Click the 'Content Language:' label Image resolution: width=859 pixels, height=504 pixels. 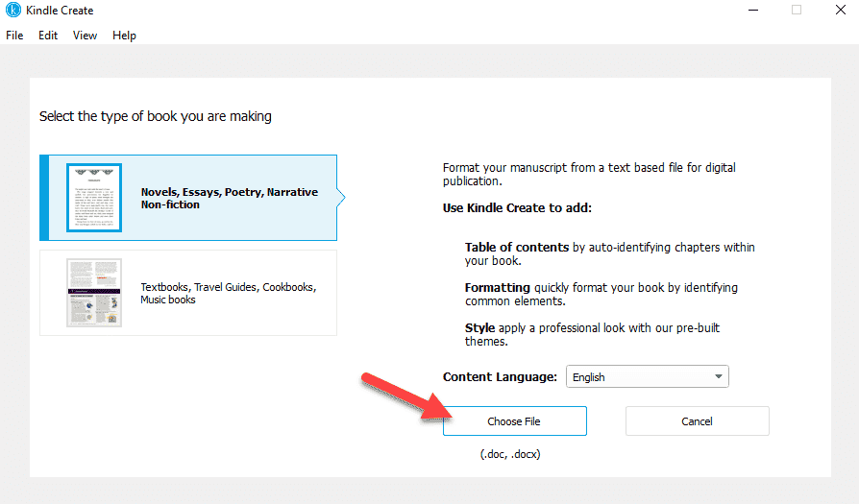pos(500,377)
